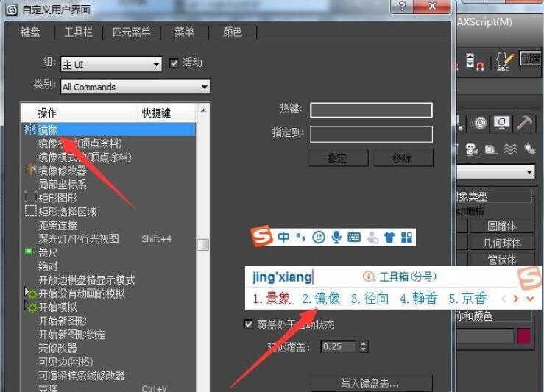Choose candidate 3. 径向
The image size is (544, 392).
370,299
